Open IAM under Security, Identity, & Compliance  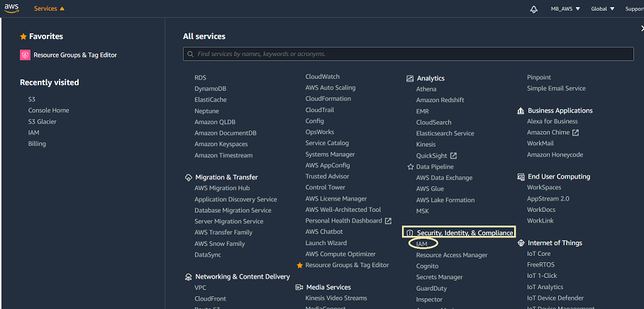[x=421, y=244]
